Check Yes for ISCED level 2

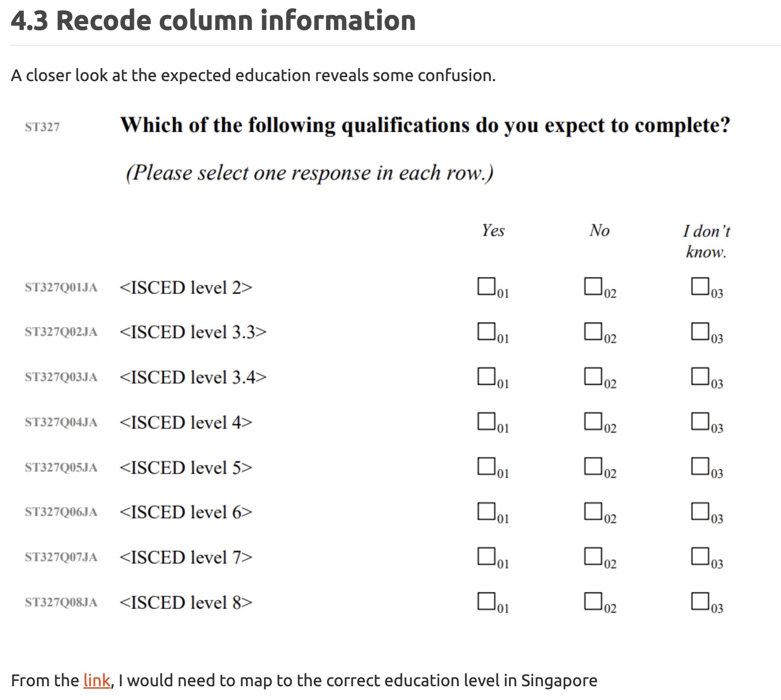click(486, 286)
